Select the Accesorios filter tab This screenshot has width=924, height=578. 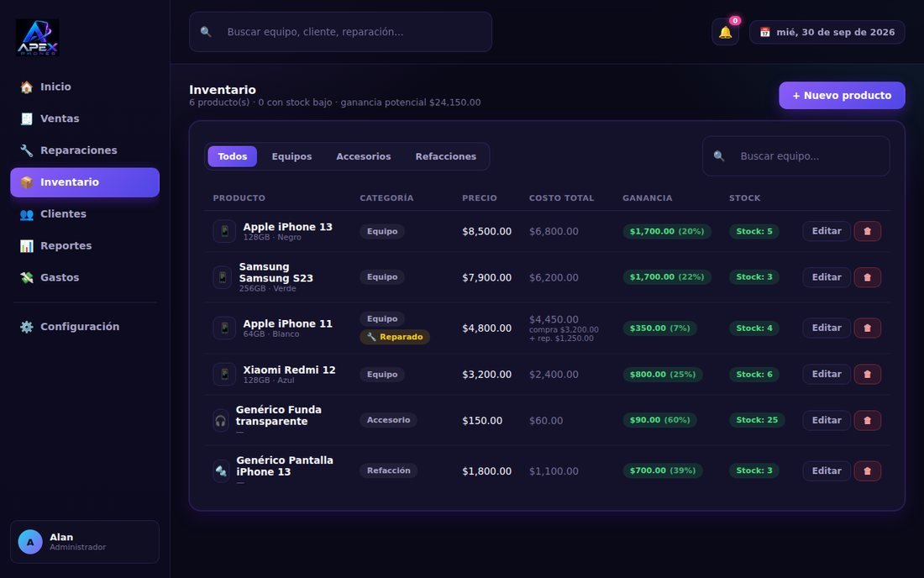click(x=364, y=156)
